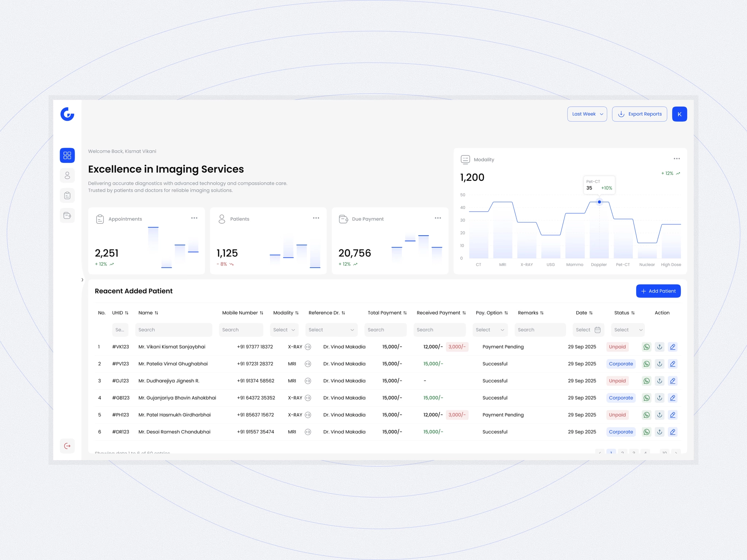Open the Reference Dr. filter dropdown

click(331, 330)
